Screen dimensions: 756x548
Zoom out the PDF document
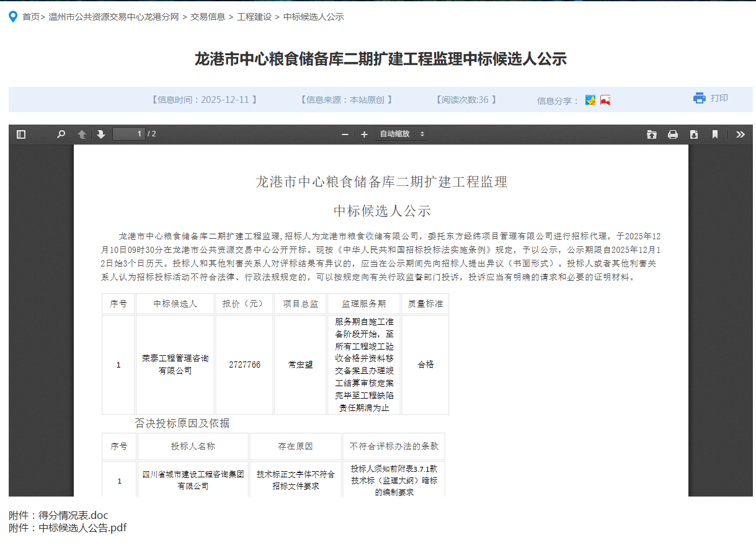pos(345,135)
